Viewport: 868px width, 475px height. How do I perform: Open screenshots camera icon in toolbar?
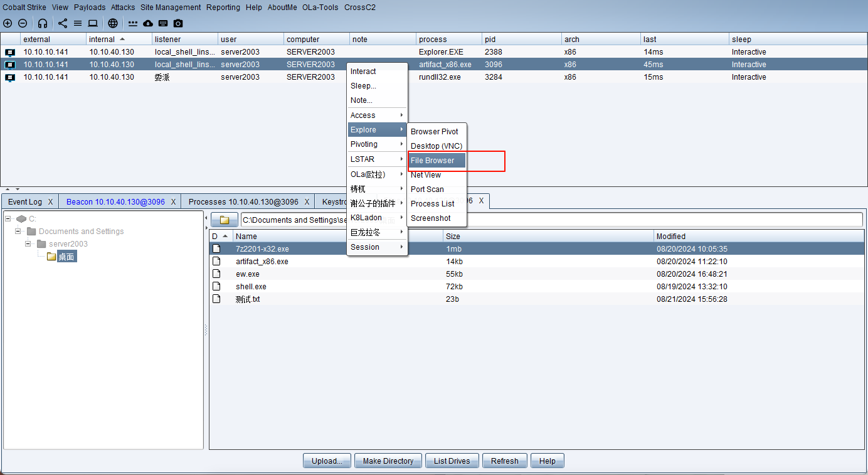click(x=178, y=23)
